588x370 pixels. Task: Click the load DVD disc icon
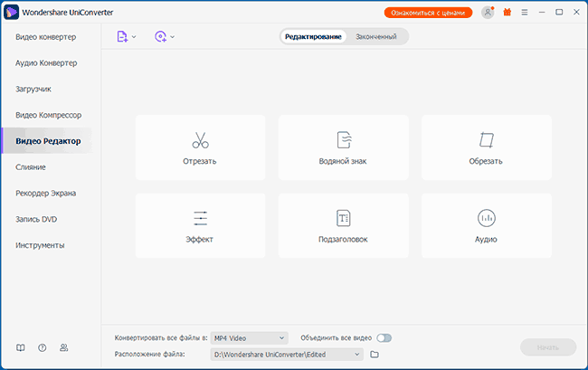(160, 37)
